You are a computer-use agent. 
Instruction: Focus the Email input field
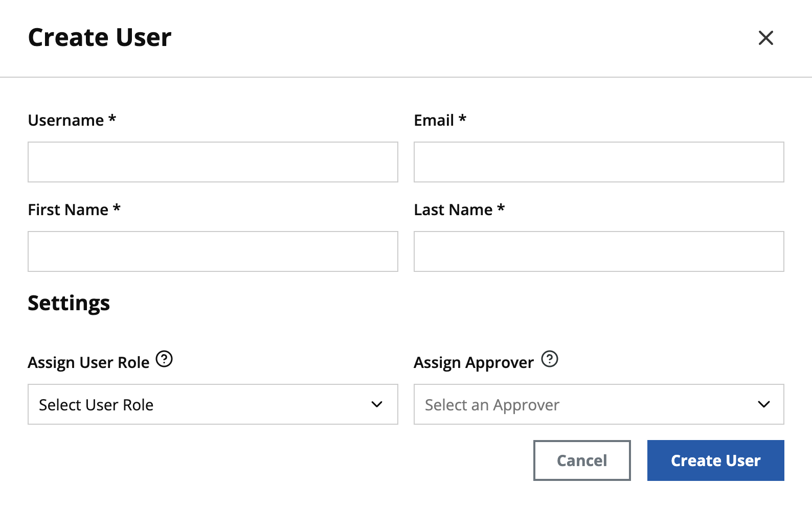pyautogui.click(x=599, y=162)
